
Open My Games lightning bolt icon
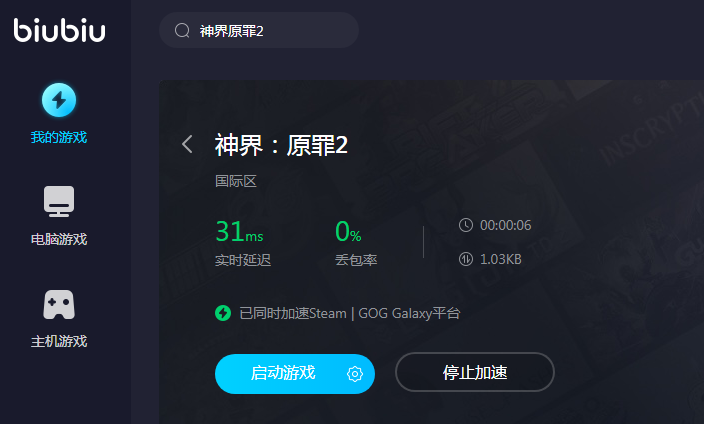click(x=59, y=100)
